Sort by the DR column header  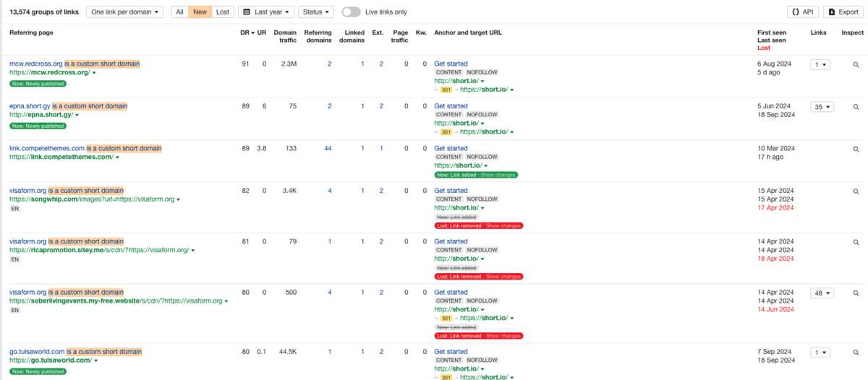[247, 33]
